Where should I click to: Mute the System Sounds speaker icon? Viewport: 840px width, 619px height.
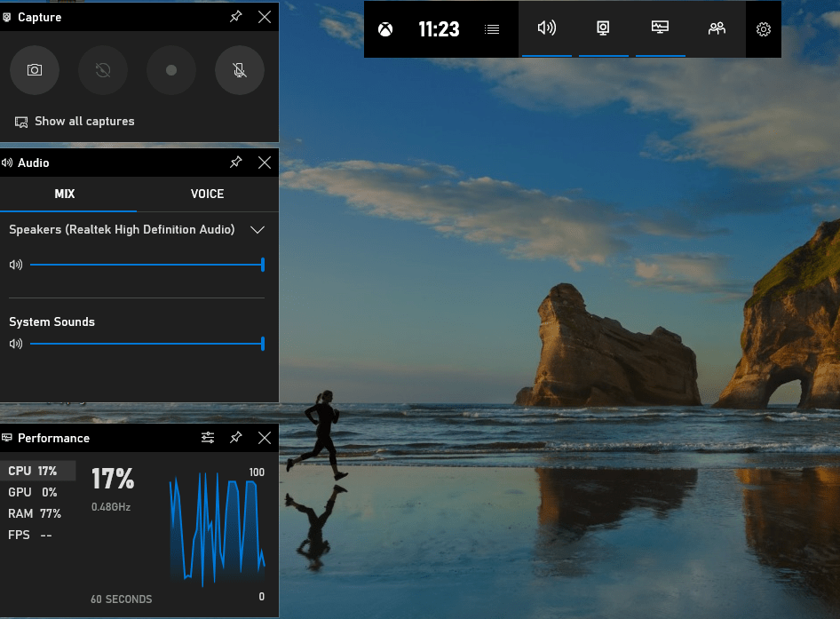click(15, 344)
